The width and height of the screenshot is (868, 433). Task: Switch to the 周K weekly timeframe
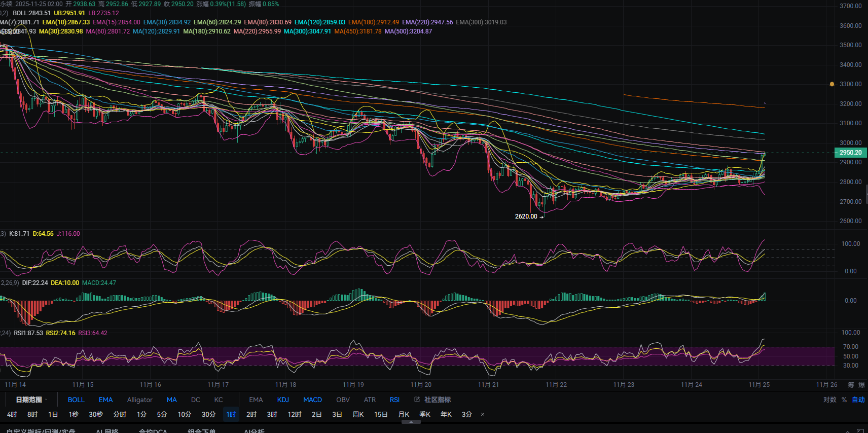tap(358, 414)
